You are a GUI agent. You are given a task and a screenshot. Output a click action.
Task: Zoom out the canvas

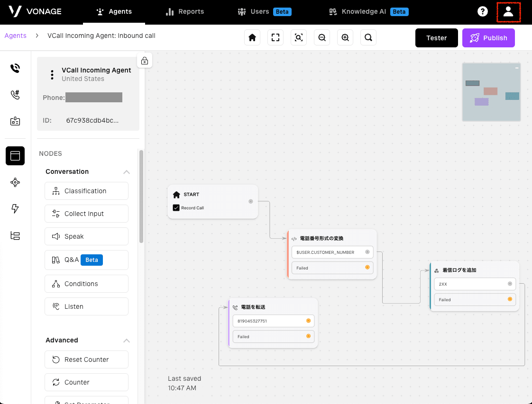322,37
